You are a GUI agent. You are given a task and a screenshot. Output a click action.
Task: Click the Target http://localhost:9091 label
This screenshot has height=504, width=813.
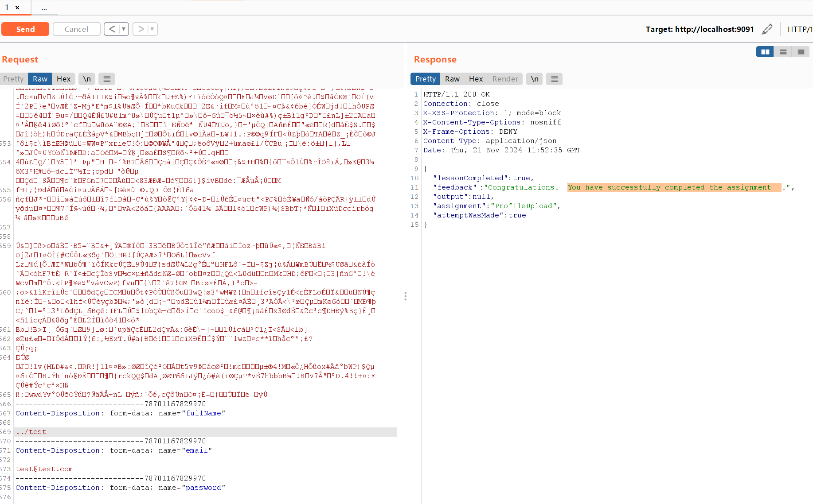click(x=700, y=29)
